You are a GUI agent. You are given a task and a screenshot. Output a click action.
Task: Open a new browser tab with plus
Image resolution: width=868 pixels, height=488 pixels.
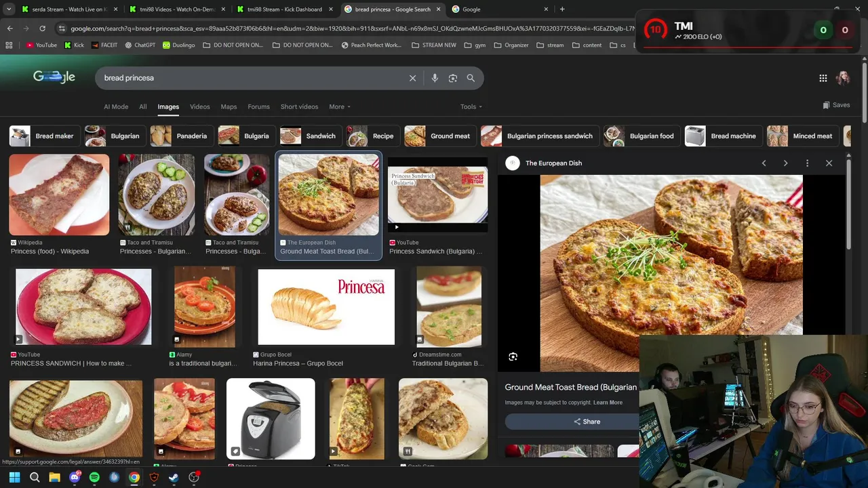pyautogui.click(x=562, y=9)
